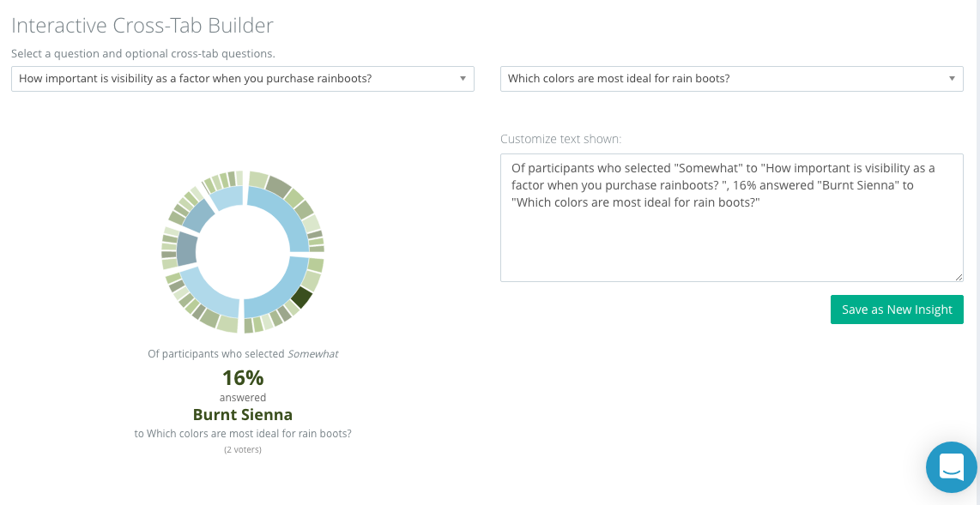Click the (2 voters) count text

tap(243, 449)
